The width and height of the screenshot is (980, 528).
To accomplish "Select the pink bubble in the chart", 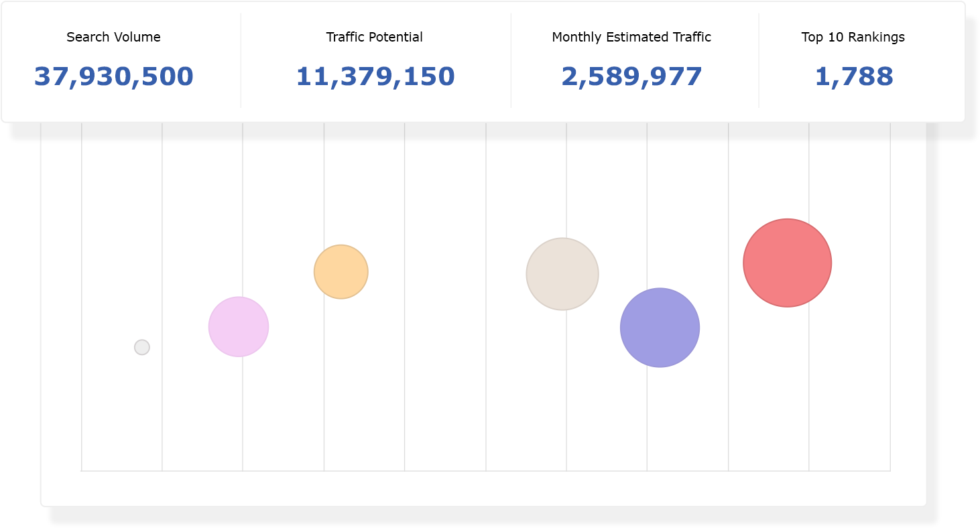I will pos(239,326).
